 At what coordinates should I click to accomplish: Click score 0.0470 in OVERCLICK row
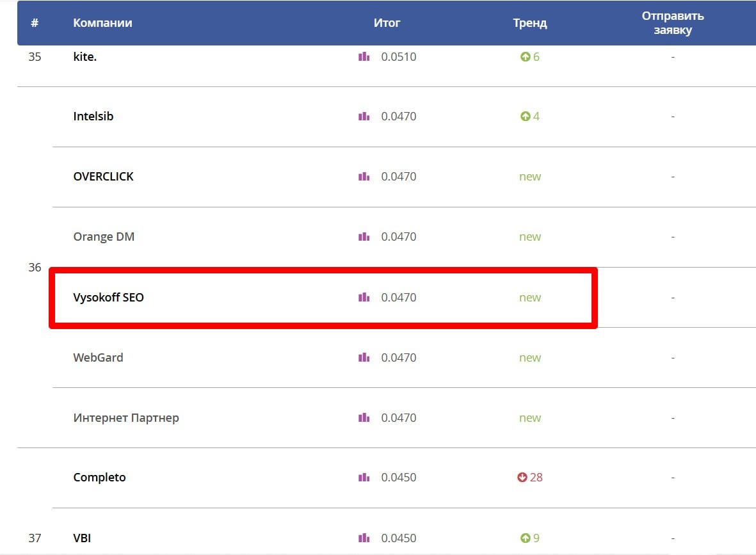[399, 177]
